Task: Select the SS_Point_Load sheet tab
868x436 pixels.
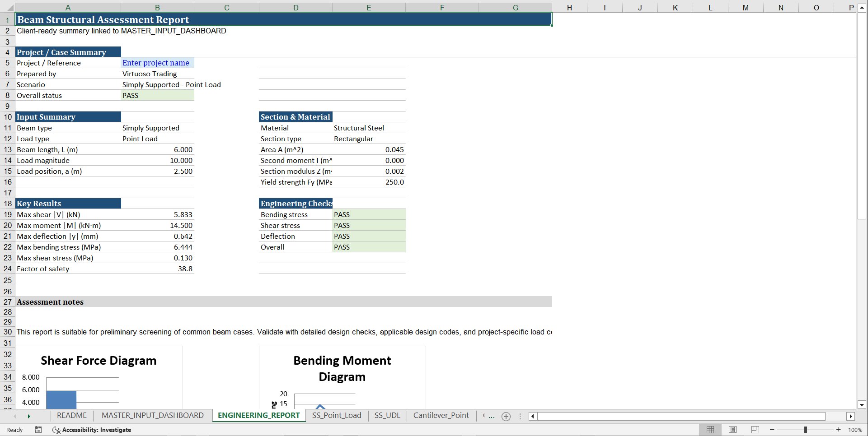Action: [x=336, y=416]
